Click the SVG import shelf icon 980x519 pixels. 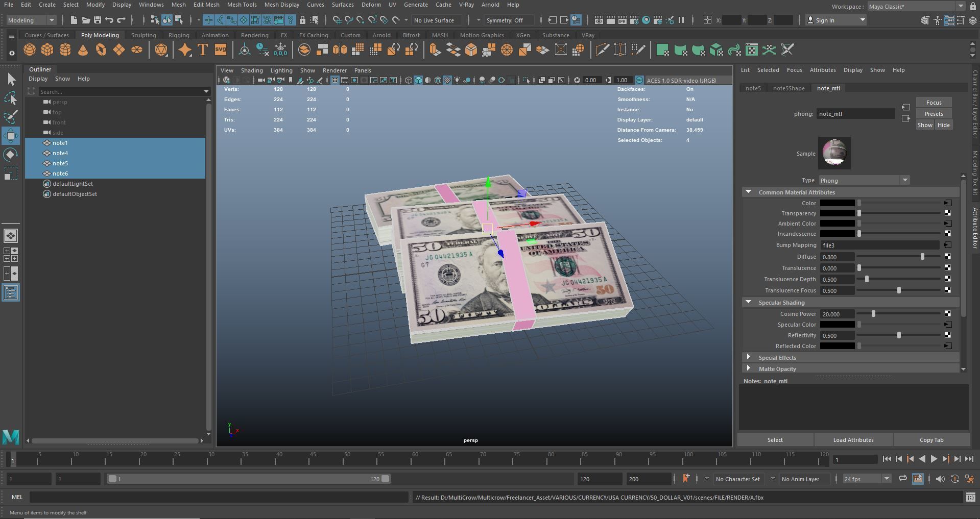221,50
